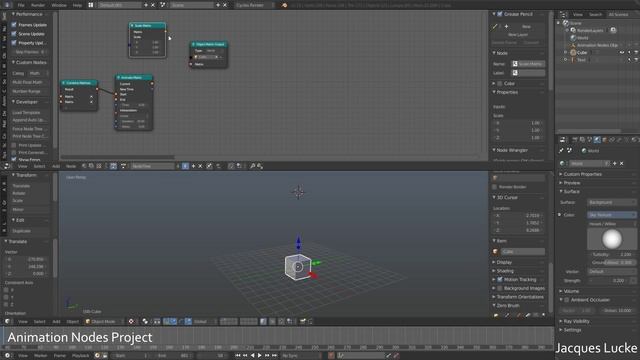Open the scene selector field
This screenshot has width=640, height=360.
192,5
